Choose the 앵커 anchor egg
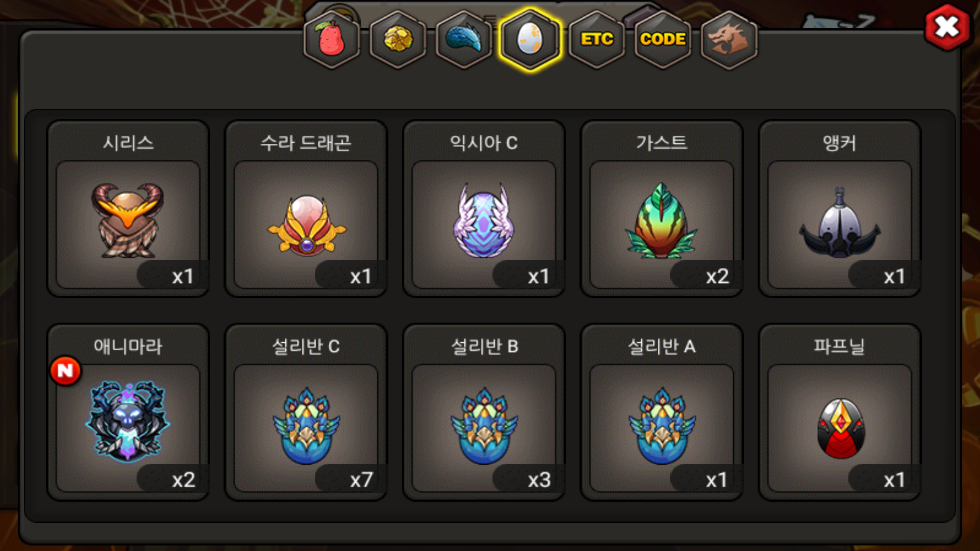 [x=839, y=209]
